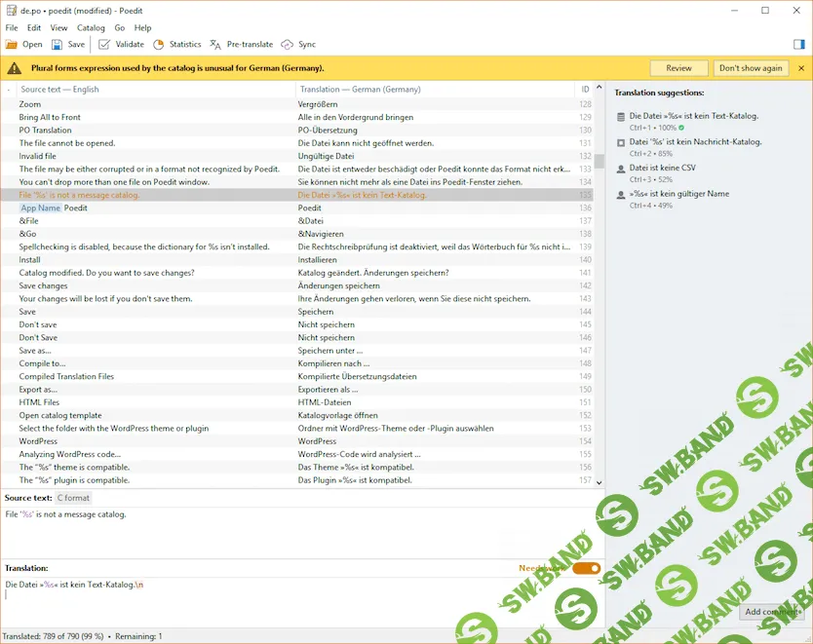Screen dimensions: 813x644
Task: Open the Catalog menu
Action: click(91, 28)
